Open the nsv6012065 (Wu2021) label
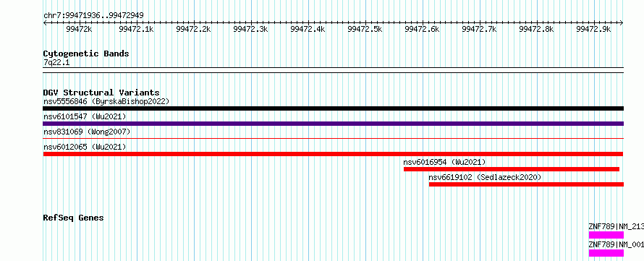This screenshot has width=644, height=261. [x=85, y=147]
